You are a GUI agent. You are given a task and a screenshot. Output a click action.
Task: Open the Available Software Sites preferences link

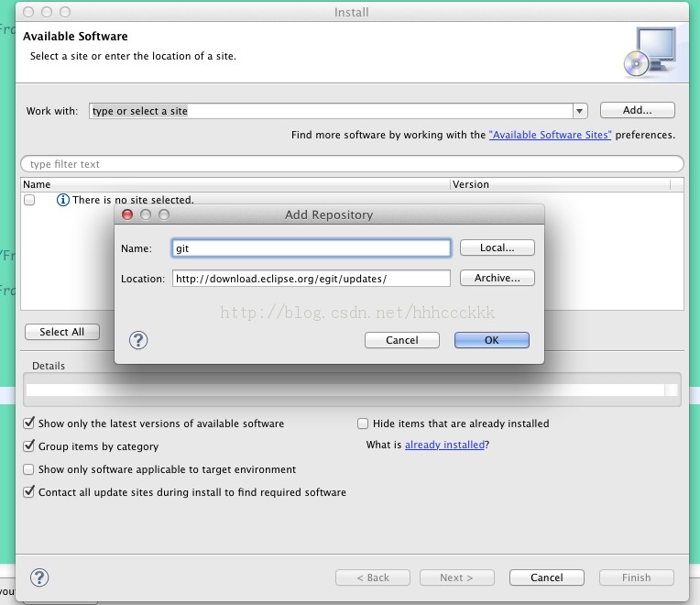coord(550,135)
